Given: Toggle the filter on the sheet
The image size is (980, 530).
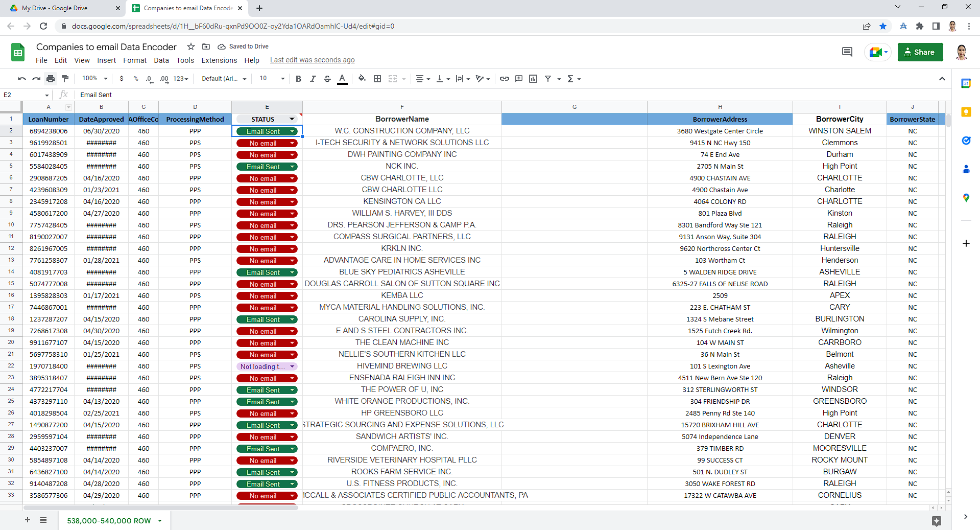Looking at the screenshot, I should tap(548, 79).
